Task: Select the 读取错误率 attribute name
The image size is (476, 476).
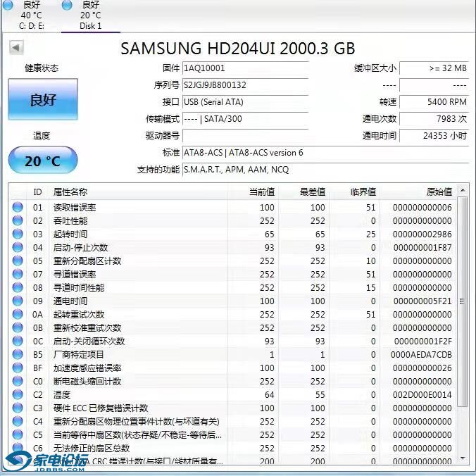Action: coord(75,207)
